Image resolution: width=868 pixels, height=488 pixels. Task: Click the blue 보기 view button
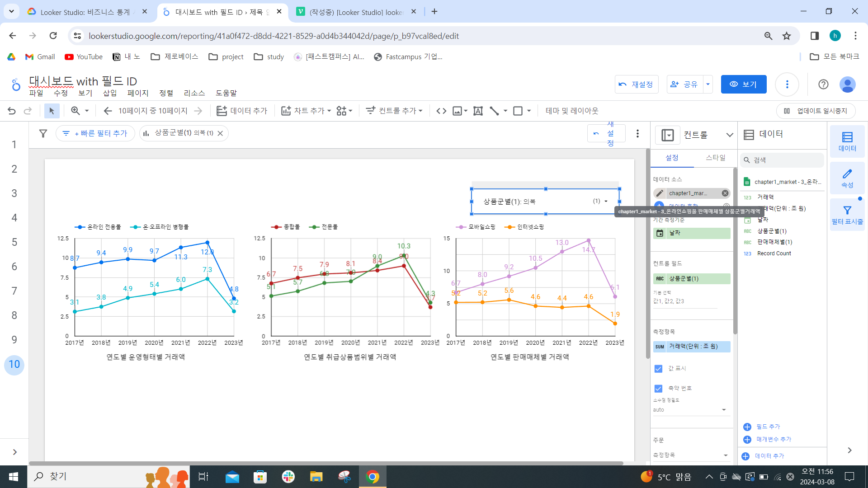coord(743,84)
